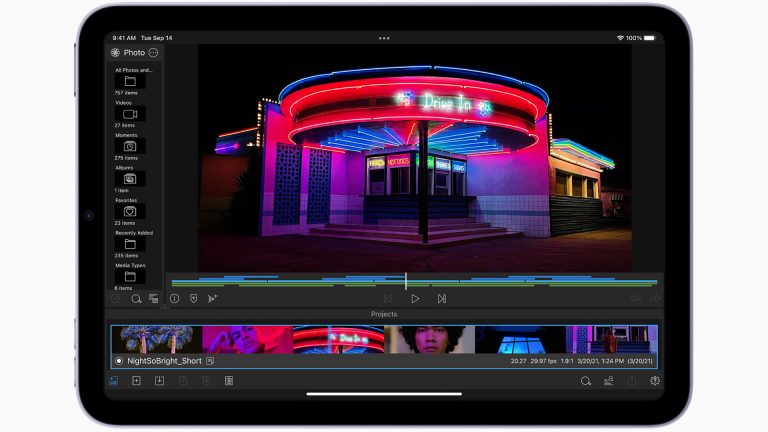Open settings gear in bottom toolbar
Image resolution: width=768 pixels, height=432 pixels.
point(655,381)
